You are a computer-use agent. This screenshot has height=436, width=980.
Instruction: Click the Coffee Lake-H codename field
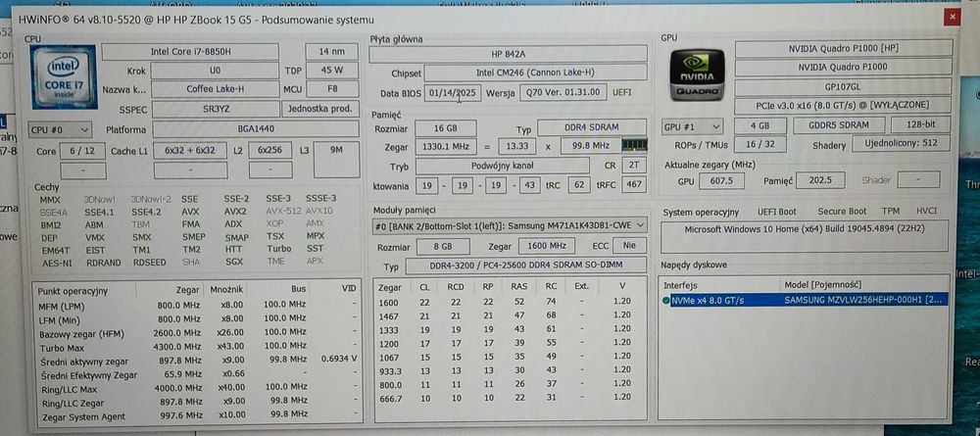click(215, 89)
